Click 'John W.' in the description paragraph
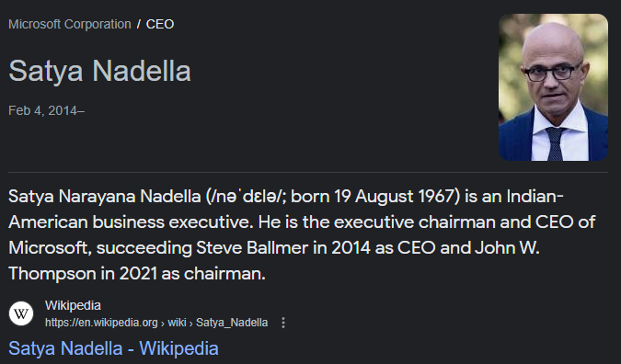 pyautogui.click(x=507, y=248)
